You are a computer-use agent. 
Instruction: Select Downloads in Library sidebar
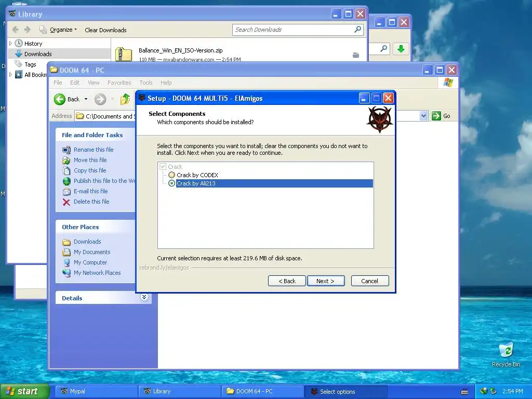(x=59, y=54)
